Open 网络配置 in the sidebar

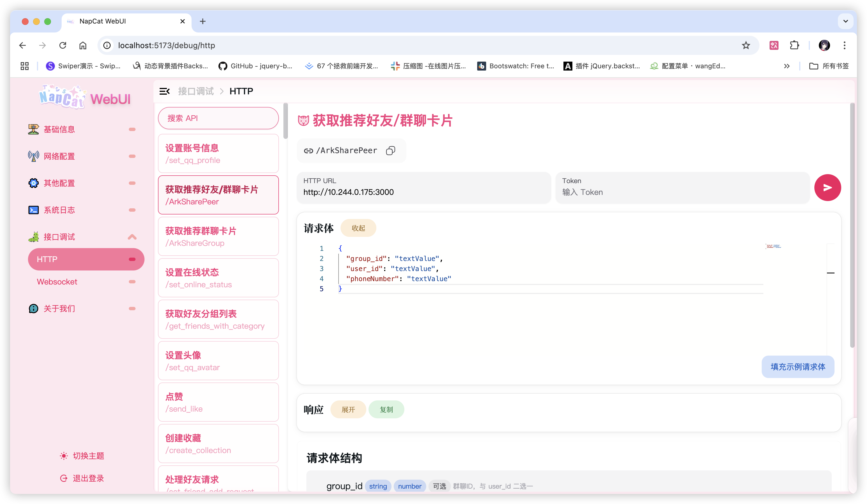tap(82, 156)
